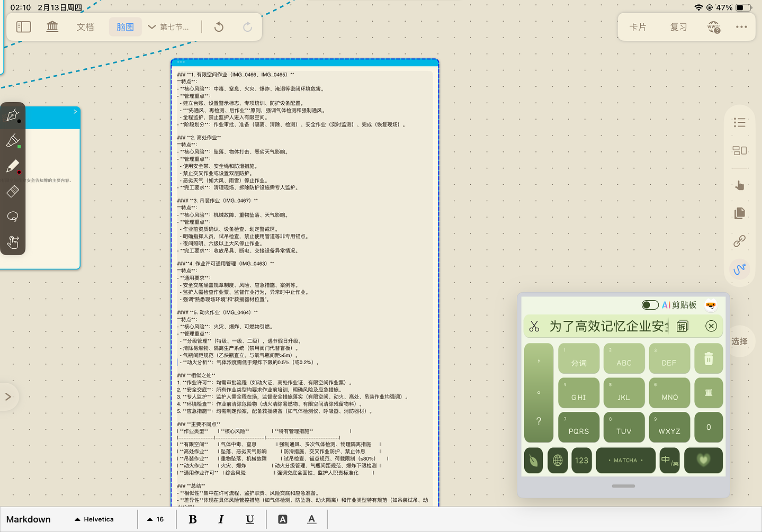Select the fountain pen tool
The height and width of the screenshot is (532, 762).
[x=13, y=115]
